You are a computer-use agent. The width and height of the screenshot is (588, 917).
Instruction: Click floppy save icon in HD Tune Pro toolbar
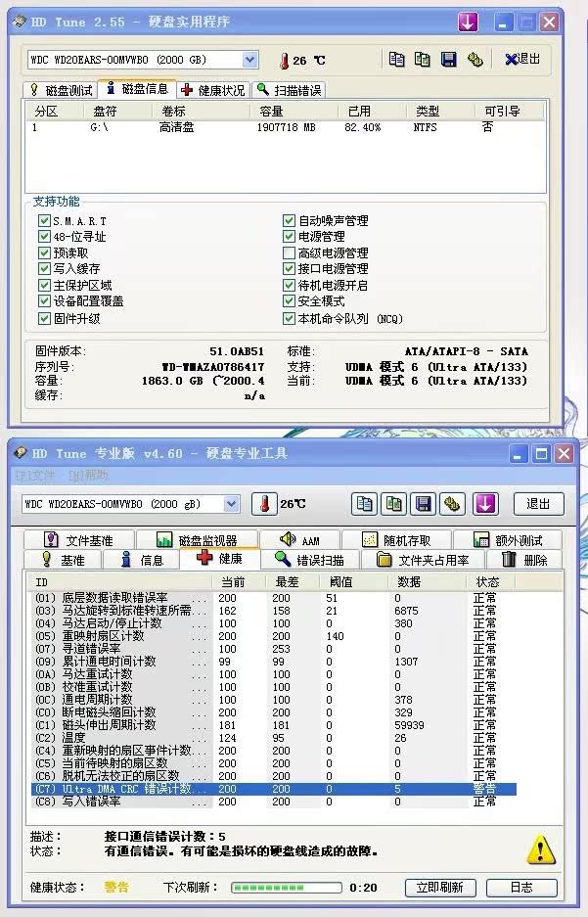pos(424,504)
